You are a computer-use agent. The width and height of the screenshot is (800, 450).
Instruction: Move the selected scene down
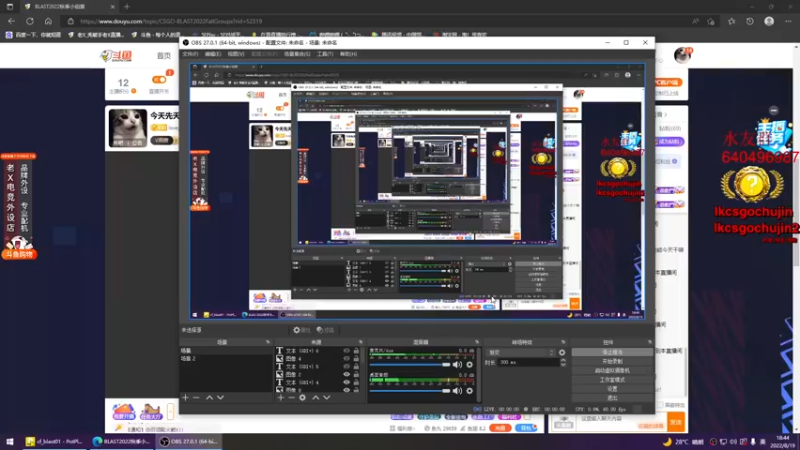pos(220,397)
